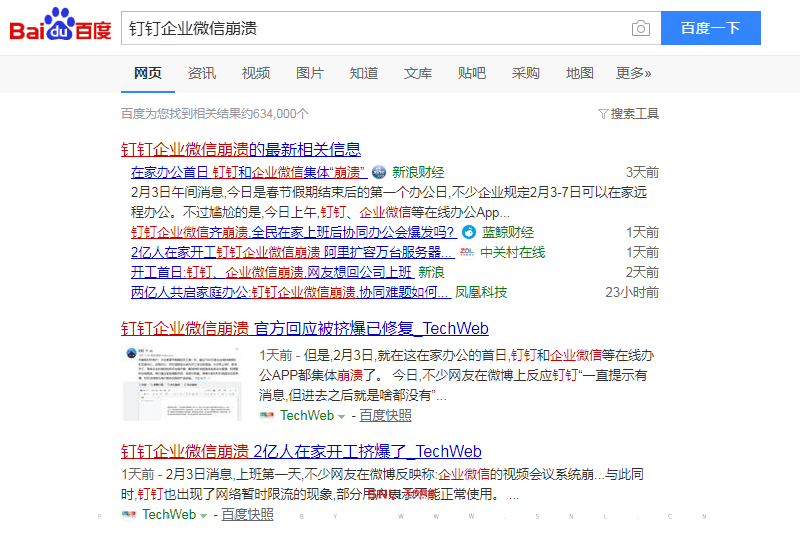
Task: Click the 2天前 timestamp
Action: 642,272
